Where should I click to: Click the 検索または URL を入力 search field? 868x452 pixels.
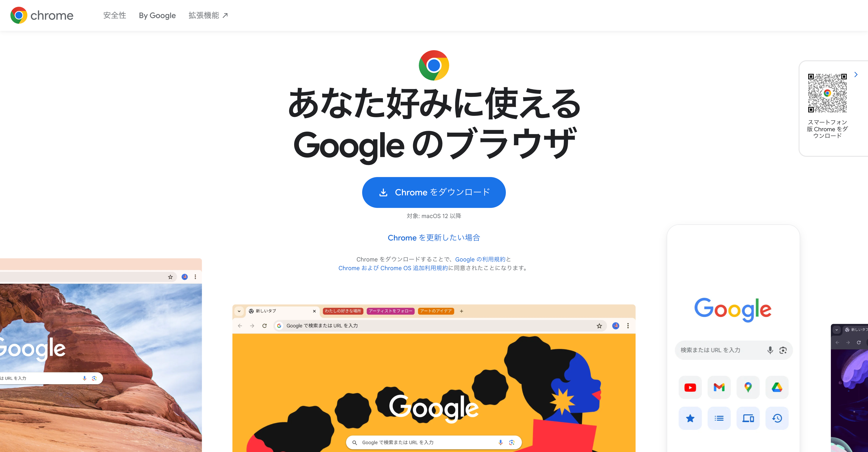[733, 350]
